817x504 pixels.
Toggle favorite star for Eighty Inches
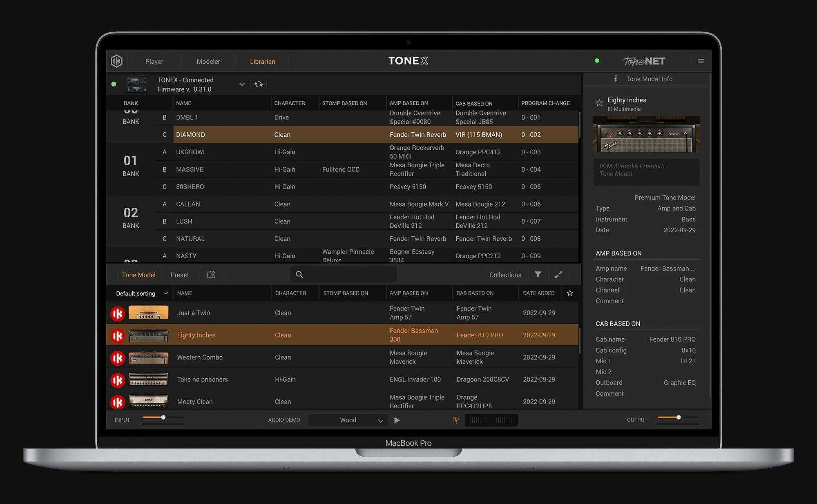(599, 103)
